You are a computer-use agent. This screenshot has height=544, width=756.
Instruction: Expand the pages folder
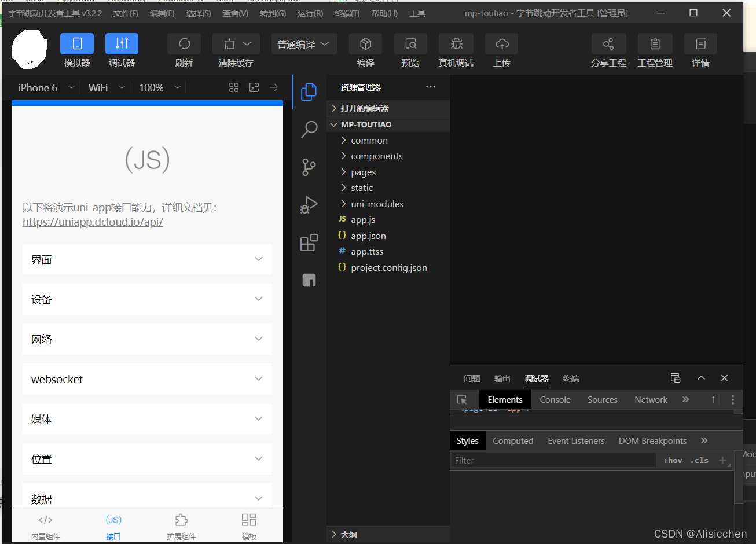click(x=388, y=172)
